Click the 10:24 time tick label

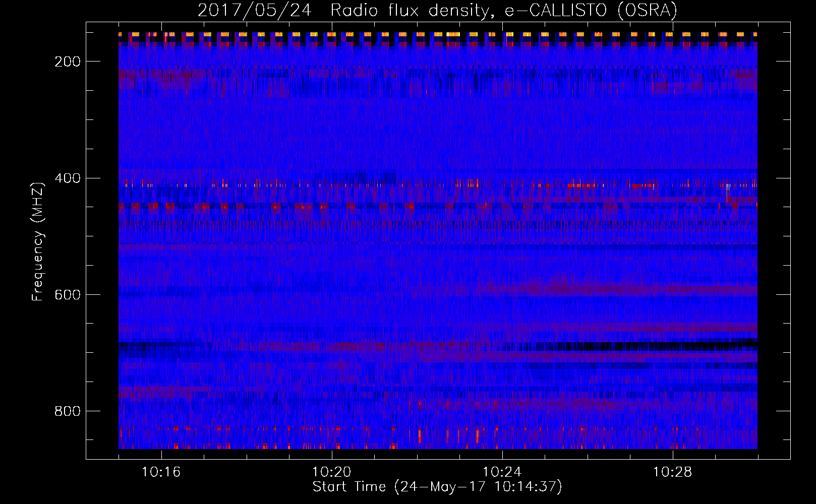pyautogui.click(x=502, y=472)
